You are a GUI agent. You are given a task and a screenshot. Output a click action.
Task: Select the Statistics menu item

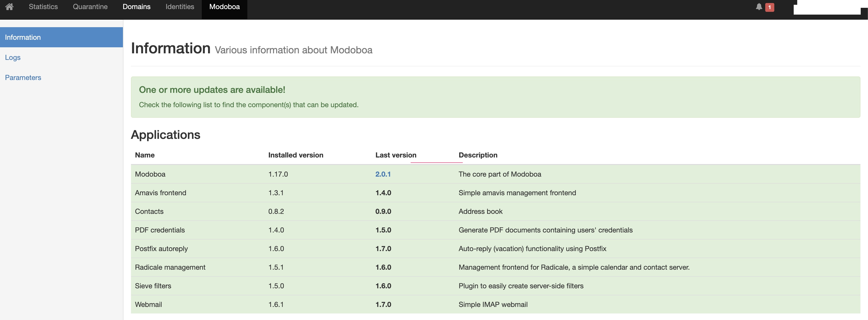coord(43,6)
